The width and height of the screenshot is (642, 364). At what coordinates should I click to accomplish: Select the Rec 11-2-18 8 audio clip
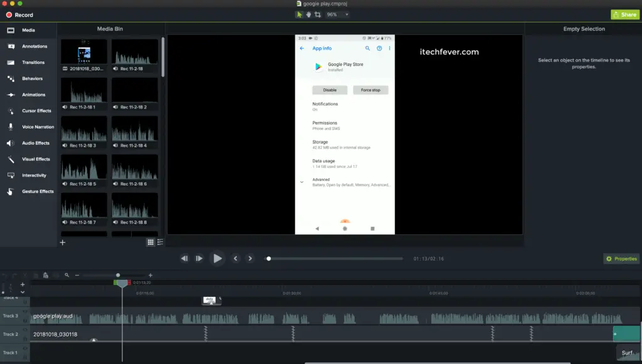[135, 209]
